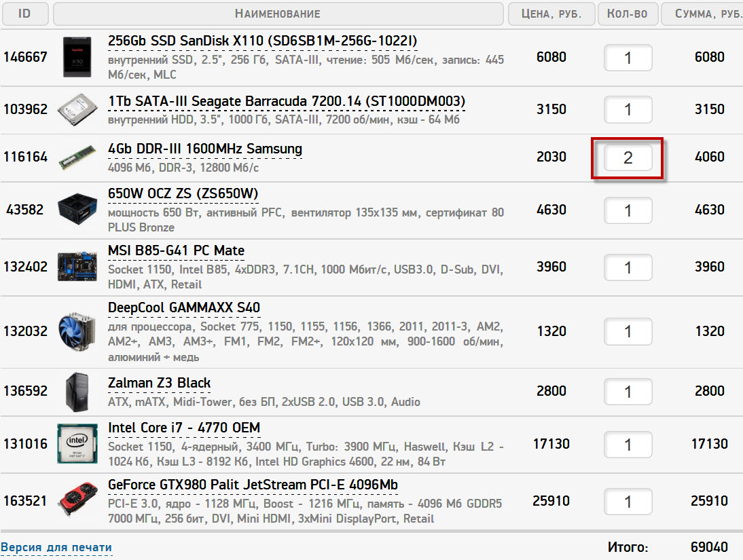The image size is (743, 560).
Task: Select product ID 116164
Action: point(26,157)
